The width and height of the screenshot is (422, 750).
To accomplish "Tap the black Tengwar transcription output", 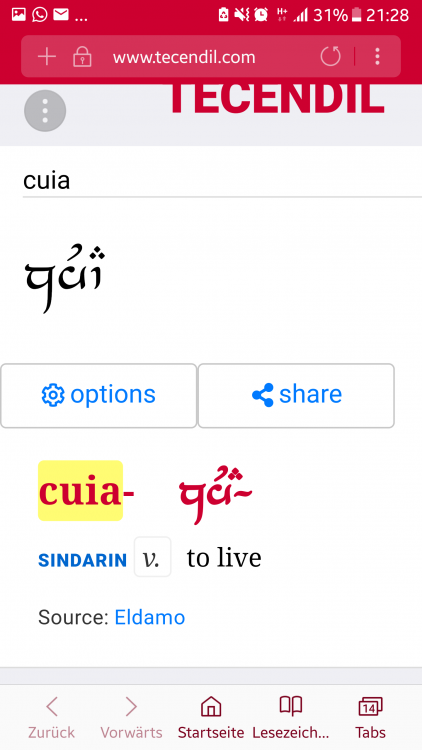I will [x=65, y=278].
